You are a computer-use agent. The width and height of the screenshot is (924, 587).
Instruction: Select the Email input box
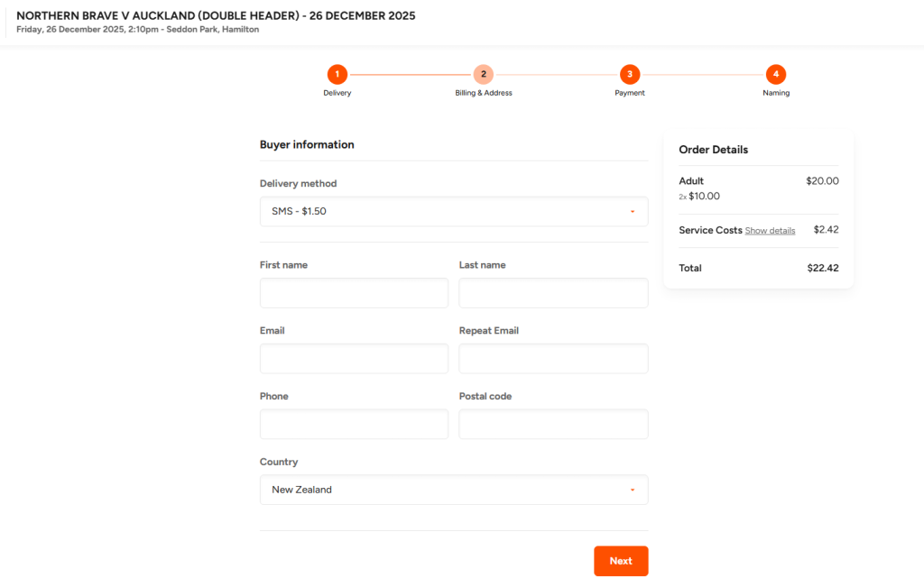(354, 359)
